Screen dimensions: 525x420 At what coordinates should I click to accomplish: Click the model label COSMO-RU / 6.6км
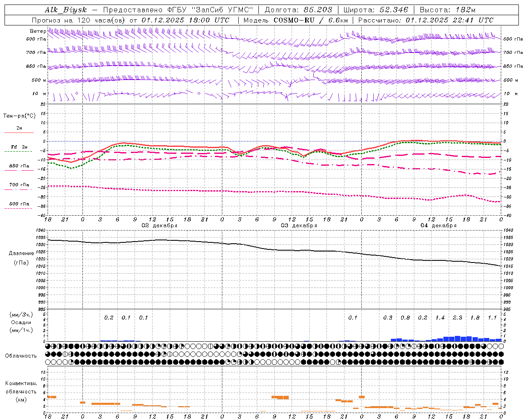click(311, 20)
